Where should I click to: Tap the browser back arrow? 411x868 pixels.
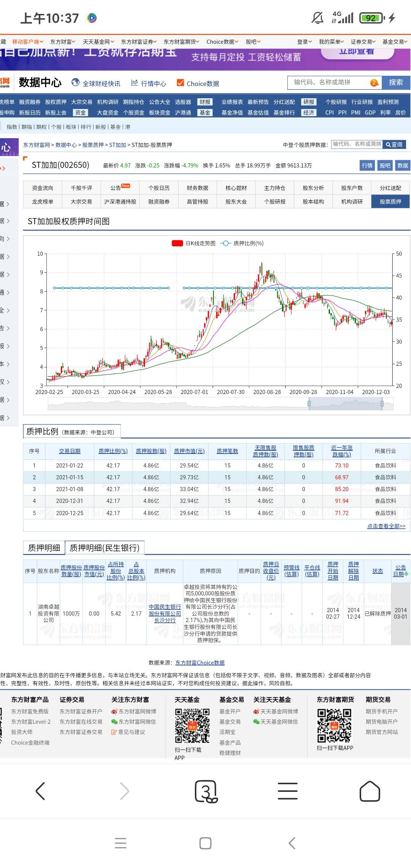coord(40,791)
